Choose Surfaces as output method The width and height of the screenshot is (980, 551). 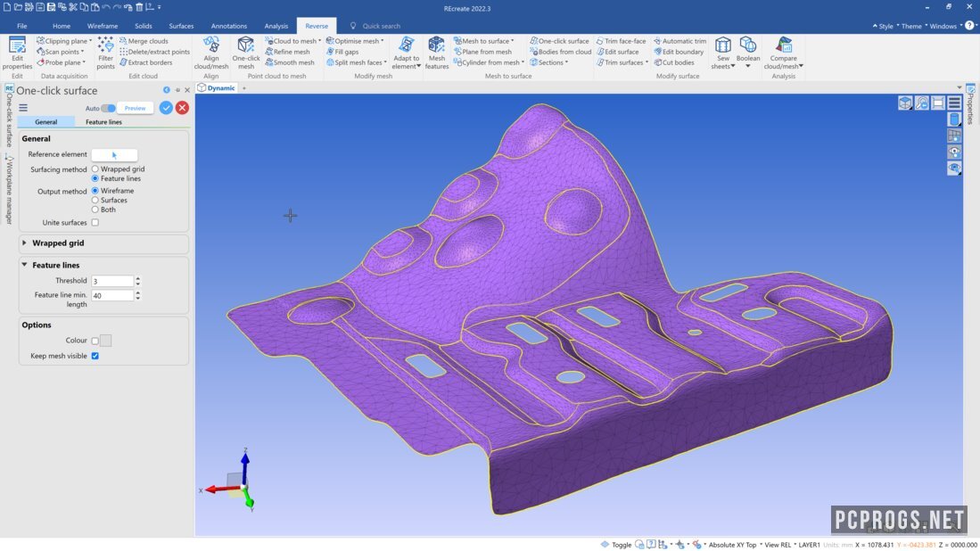point(95,201)
